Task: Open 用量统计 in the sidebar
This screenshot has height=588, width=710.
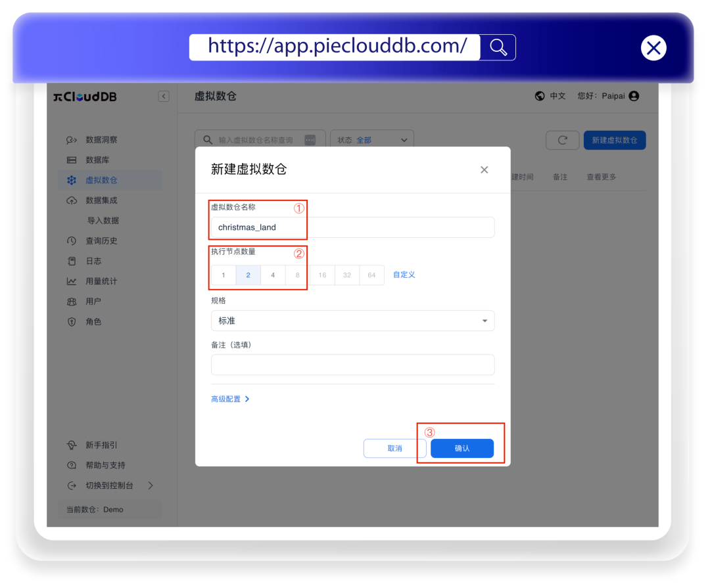Action: click(x=101, y=281)
